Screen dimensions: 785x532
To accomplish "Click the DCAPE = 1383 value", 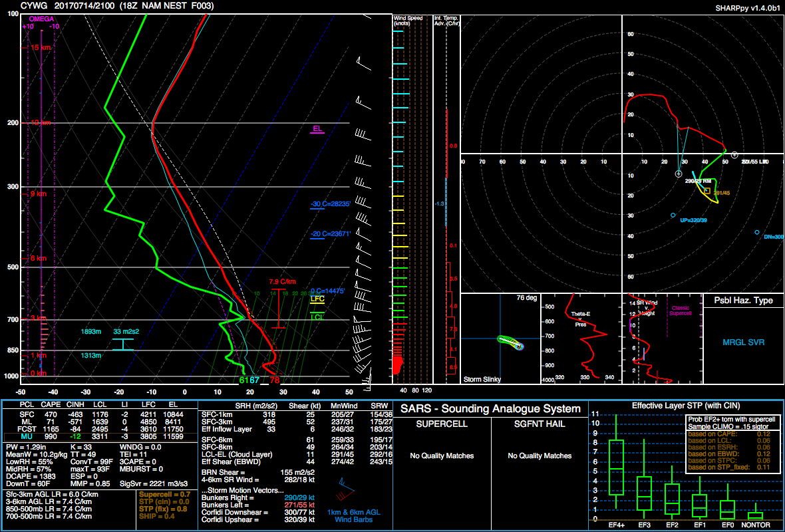I will click(28, 477).
